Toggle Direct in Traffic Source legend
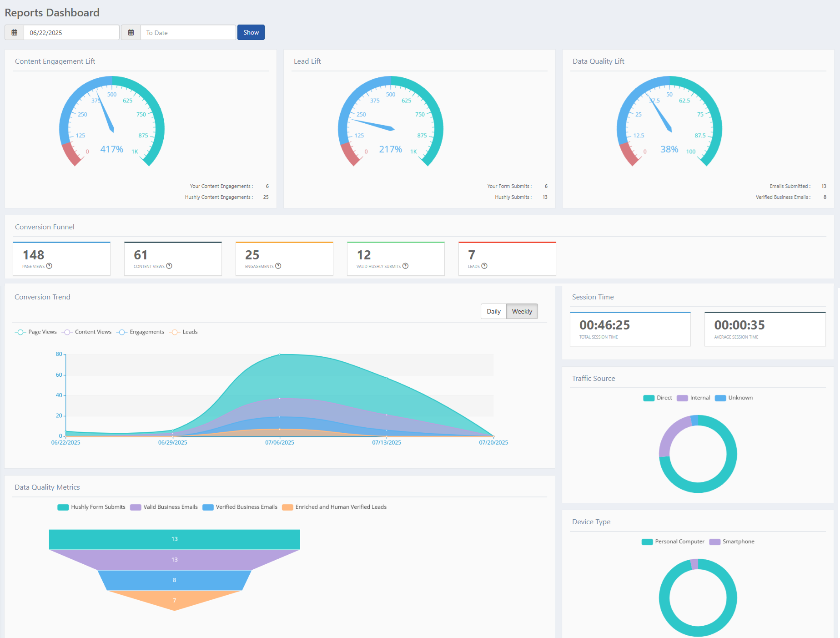Viewport: 840px width, 638px height. (x=658, y=398)
